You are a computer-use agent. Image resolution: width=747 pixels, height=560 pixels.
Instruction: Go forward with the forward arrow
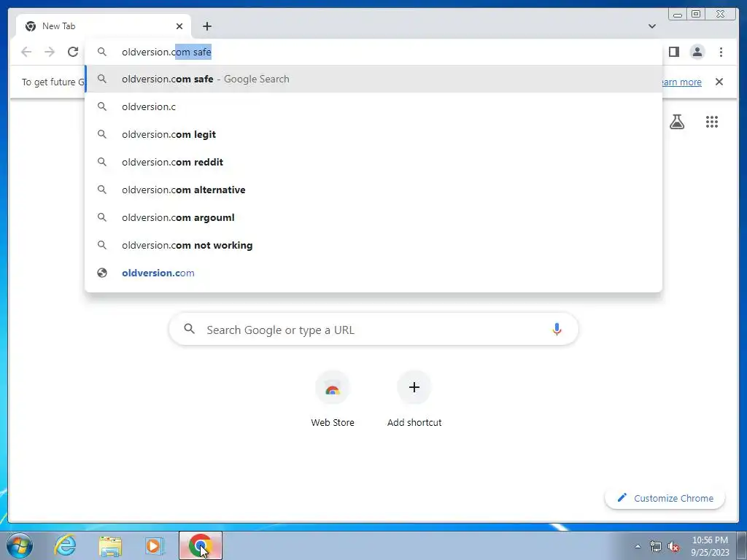[x=50, y=52]
